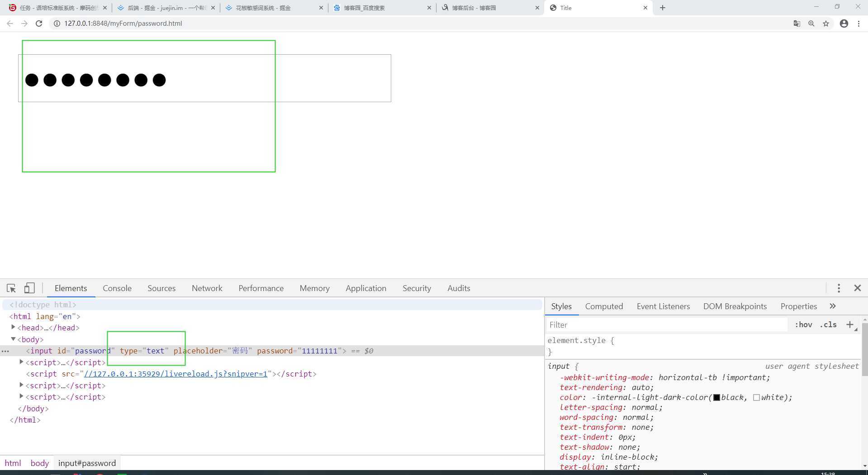Select html in the breadcrumb bar
868x475 pixels.
tap(13, 463)
